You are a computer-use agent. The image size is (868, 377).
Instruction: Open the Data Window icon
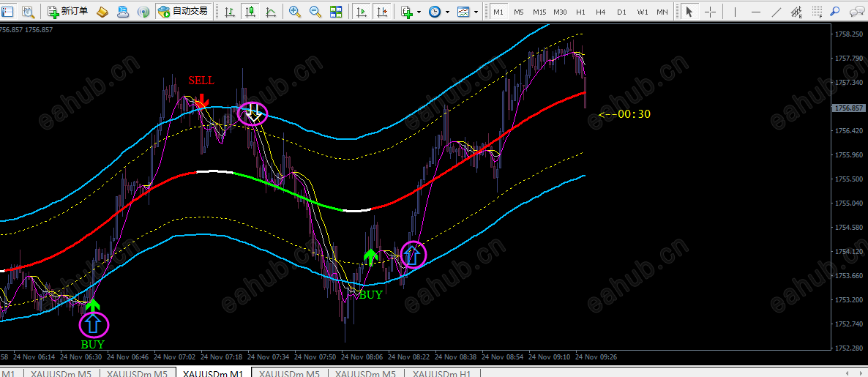pyautogui.click(x=27, y=11)
